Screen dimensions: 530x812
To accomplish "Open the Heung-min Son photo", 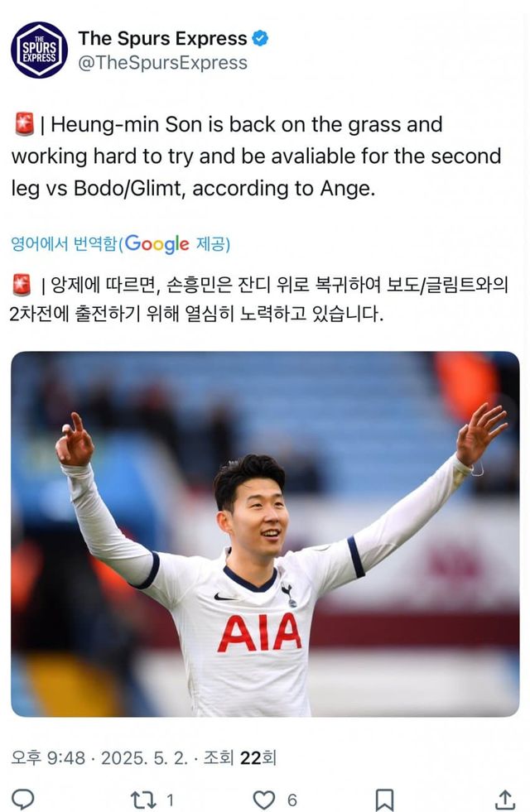I will pyautogui.click(x=265, y=534).
